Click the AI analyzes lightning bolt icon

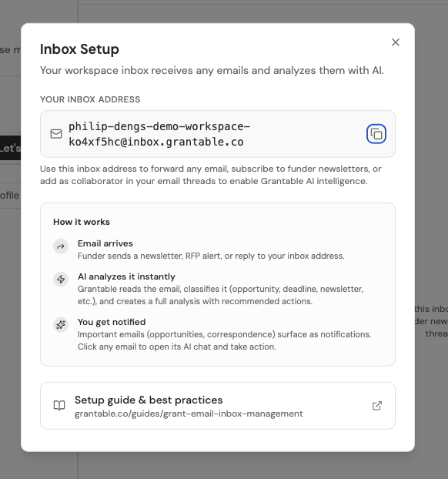pyautogui.click(x=61, y=280)
